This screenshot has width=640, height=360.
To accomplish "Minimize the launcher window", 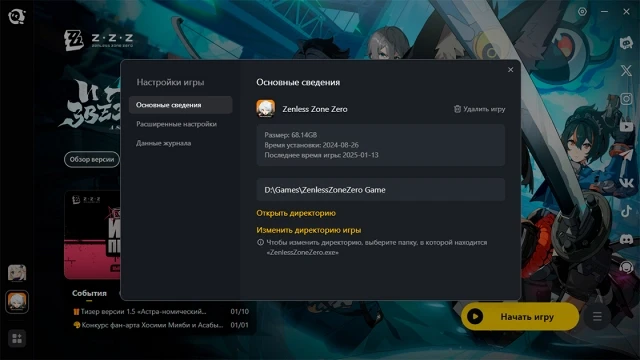I will point(604,12).
